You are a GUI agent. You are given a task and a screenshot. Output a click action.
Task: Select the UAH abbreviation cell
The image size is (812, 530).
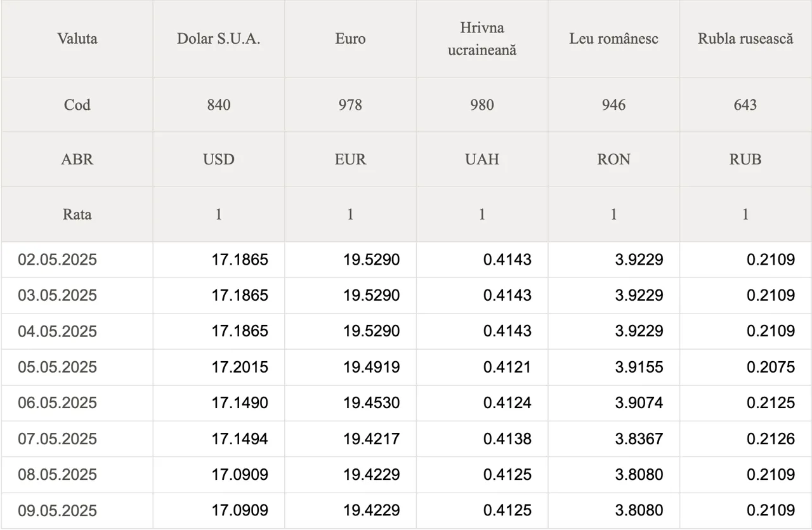[x=482, y=159]
